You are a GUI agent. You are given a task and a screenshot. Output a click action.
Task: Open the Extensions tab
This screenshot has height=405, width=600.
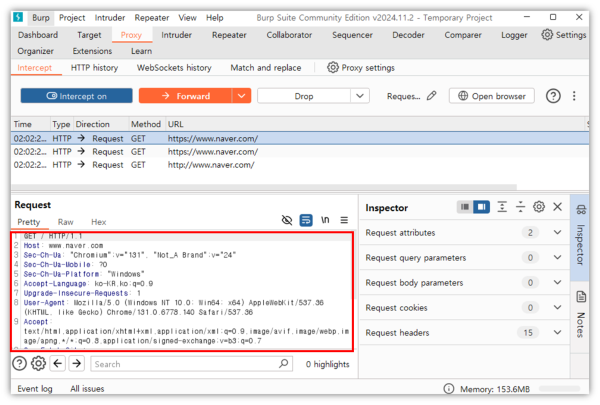(x=92, y=51)
